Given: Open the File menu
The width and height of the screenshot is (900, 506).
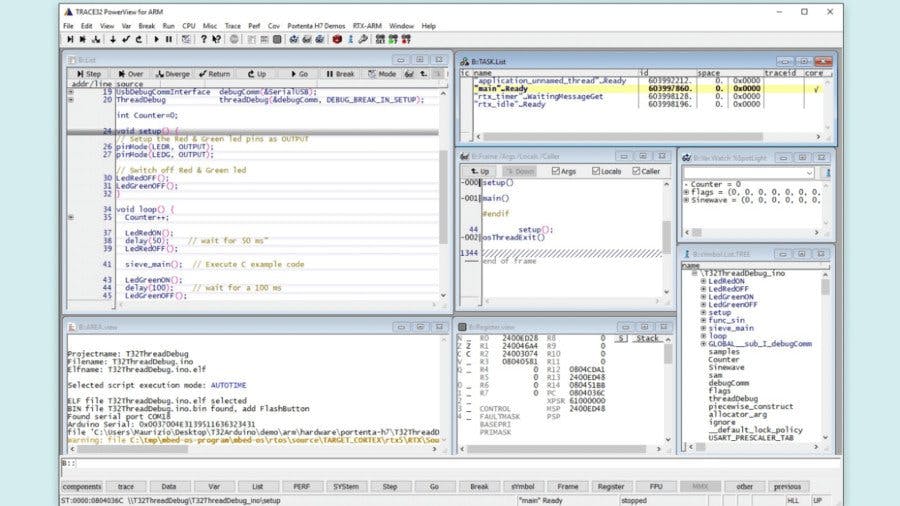Looking at the screenshot, I should tap(68, 26).
